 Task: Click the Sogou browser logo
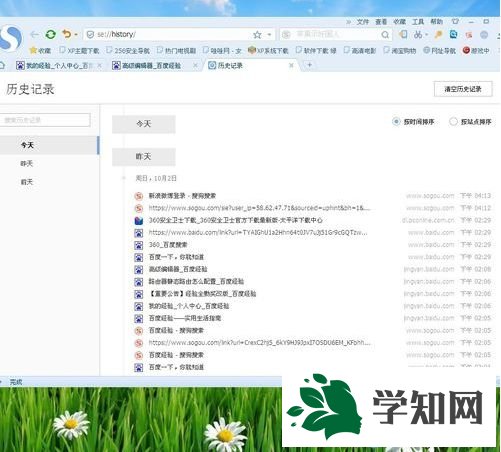[x=10, y=37]
